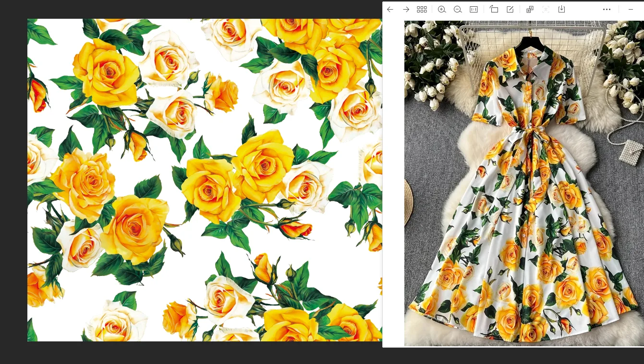Screen dimensions: 644x364
Task: Rotate the image with the rotate icon
Action: pyautogui.click(x=494, y=10)
